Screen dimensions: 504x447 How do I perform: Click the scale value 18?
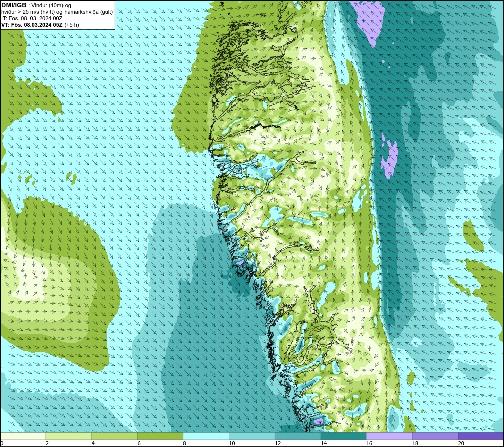pos(415,443)
